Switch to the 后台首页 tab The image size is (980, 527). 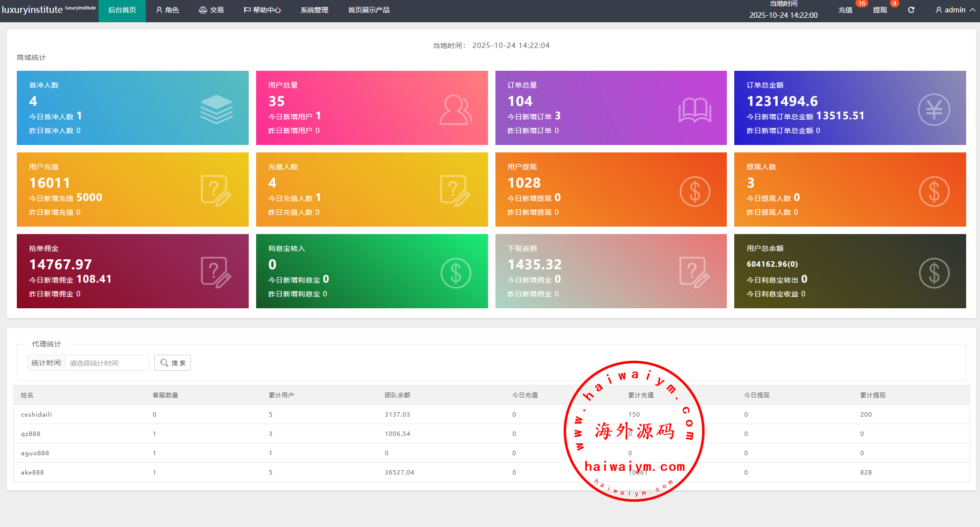[122, 10]
